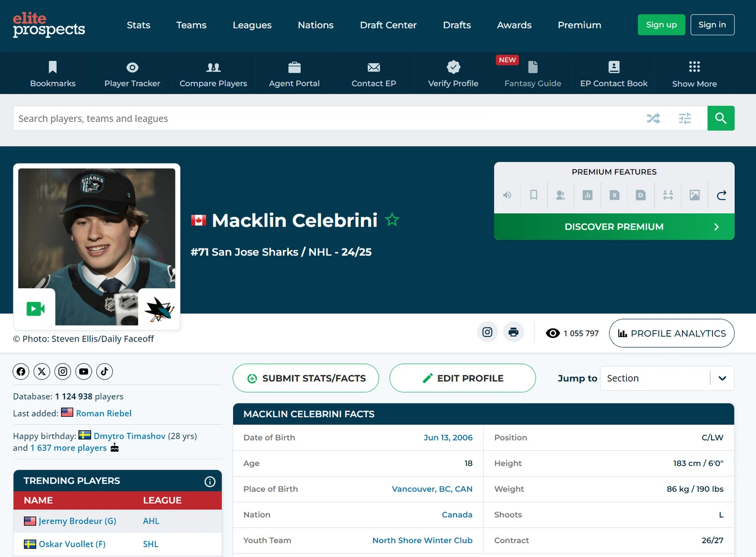Open the Instagram icon beside printer
756x557 pixels.
point(487,332)
